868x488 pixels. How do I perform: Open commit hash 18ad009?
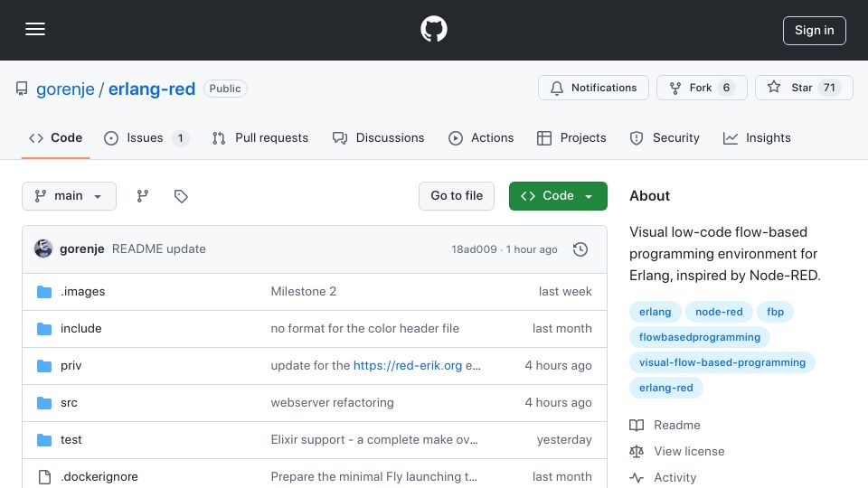474,249
